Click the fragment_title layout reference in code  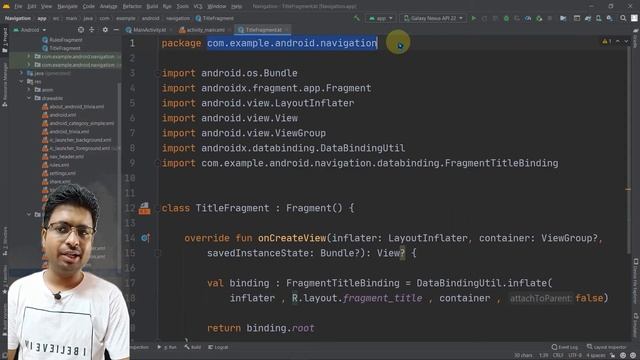(x=382, y=298)
